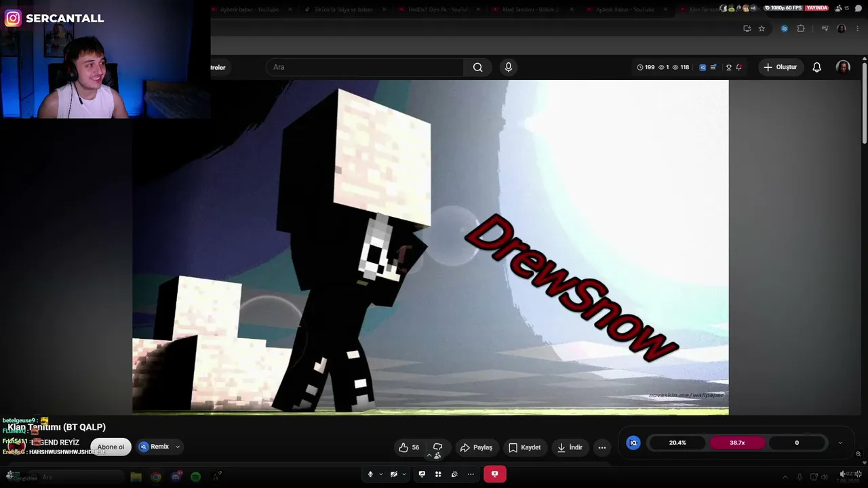Open the three-dot more actions menu under the video
868x488 pixels.
tap(602, 447)
